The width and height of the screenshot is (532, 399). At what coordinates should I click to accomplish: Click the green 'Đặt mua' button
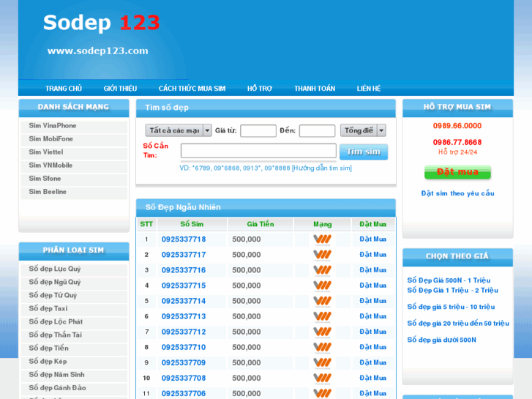click(x=457, y=172)
